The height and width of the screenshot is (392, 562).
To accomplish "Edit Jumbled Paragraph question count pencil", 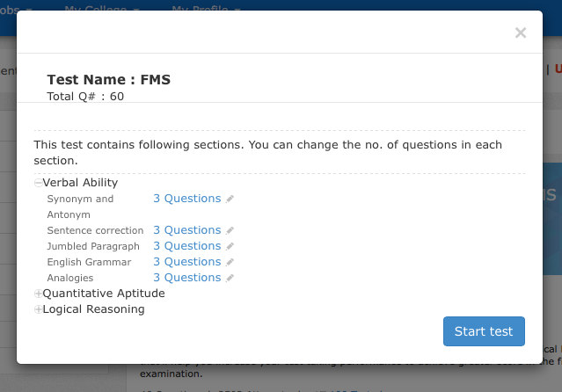I will tap(230, 247).
